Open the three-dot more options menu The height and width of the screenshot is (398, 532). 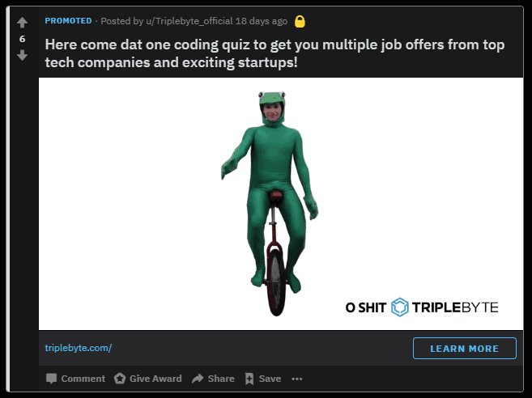pyautogui.click(x=297, y=379)
